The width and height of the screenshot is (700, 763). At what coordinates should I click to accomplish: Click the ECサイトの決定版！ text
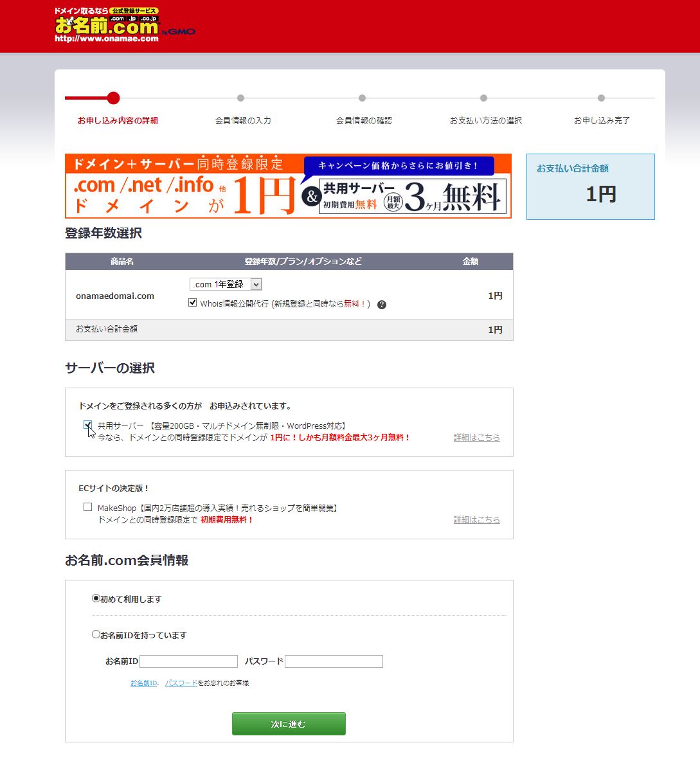pos(114,488)
